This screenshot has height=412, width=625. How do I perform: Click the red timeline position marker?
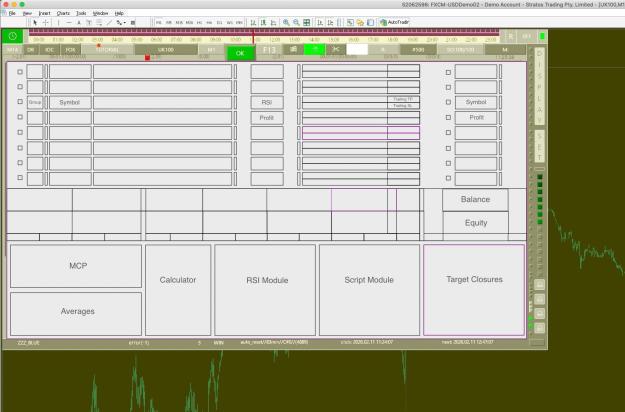pos(253,37)
